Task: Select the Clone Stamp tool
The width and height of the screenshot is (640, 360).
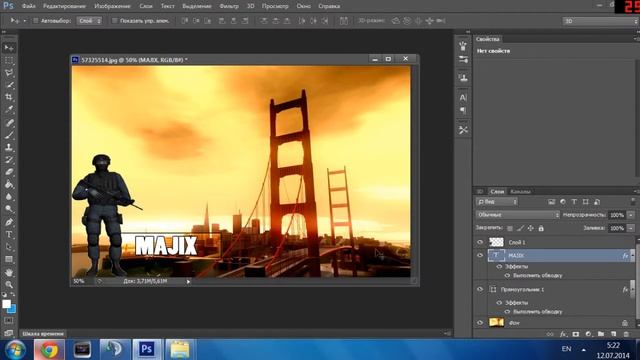Action: click(x=9, y=147)
